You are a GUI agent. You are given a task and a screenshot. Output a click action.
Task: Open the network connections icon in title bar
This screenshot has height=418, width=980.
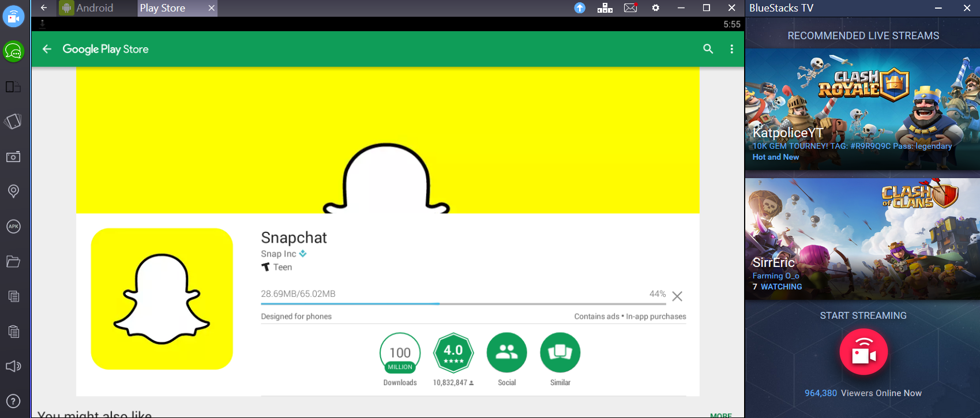coord(605,8)
